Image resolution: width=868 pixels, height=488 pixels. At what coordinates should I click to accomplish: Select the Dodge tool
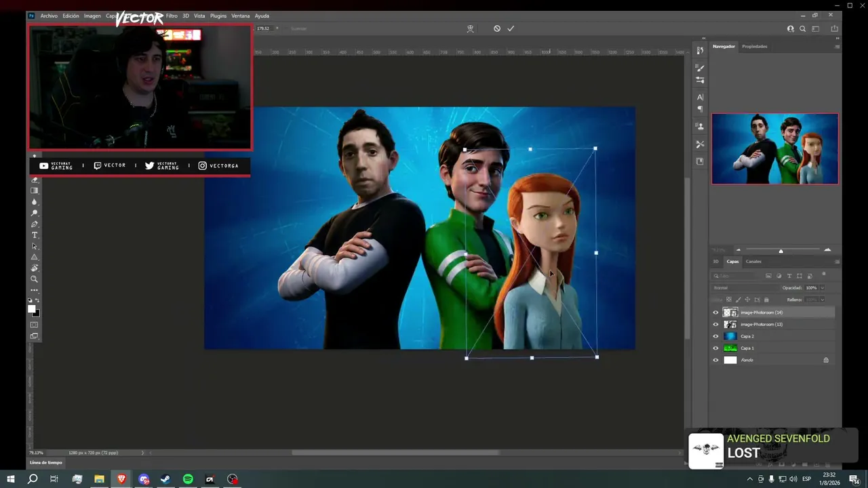(x=35, y=213)
